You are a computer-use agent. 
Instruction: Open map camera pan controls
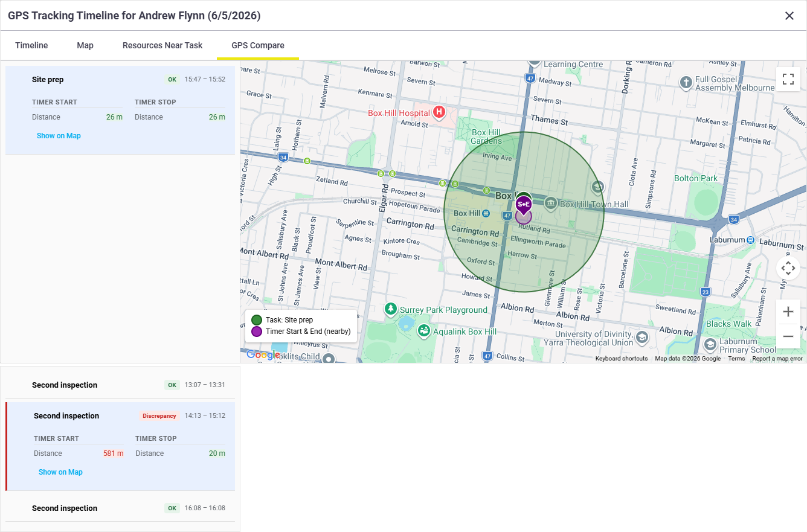pyautogui.click(x=788, y=268)
